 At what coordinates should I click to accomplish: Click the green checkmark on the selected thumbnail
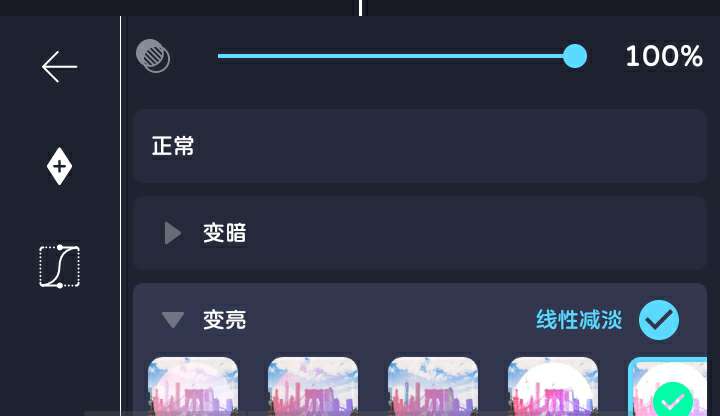(x=673, y=400)
